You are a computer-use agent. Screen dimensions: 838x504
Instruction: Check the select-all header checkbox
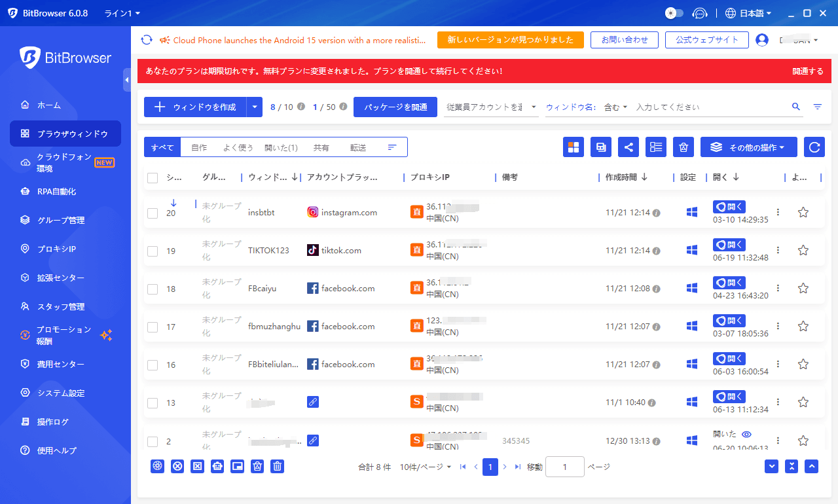tap(153, 177)
